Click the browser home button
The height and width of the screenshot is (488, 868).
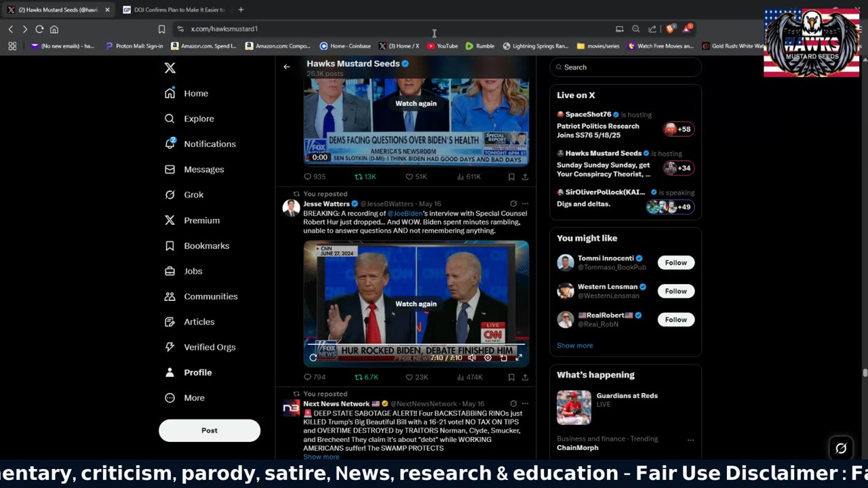(54, 29)
